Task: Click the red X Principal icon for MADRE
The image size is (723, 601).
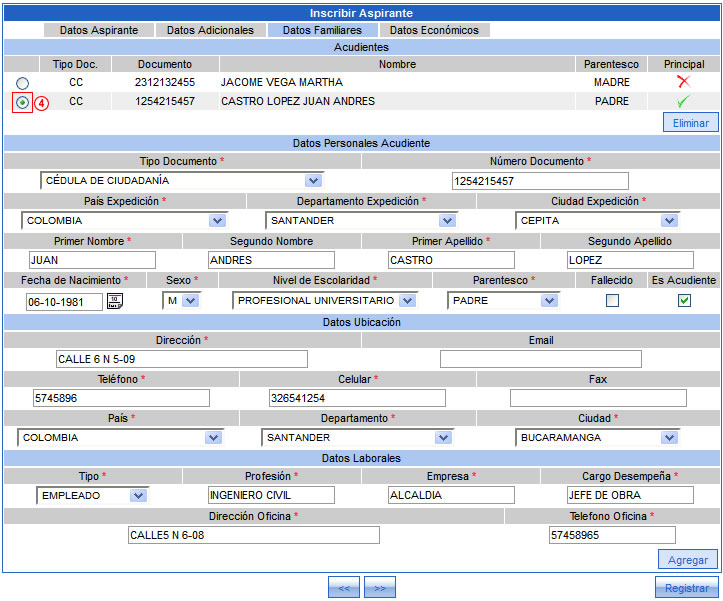Action: [683, 82]
